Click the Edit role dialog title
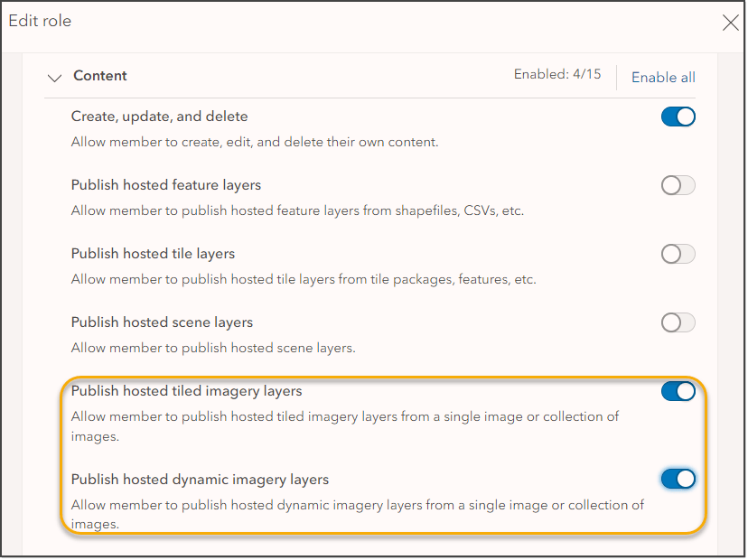Image resolution: width=748 pixels, height=560 pixels. coord(40,21)
